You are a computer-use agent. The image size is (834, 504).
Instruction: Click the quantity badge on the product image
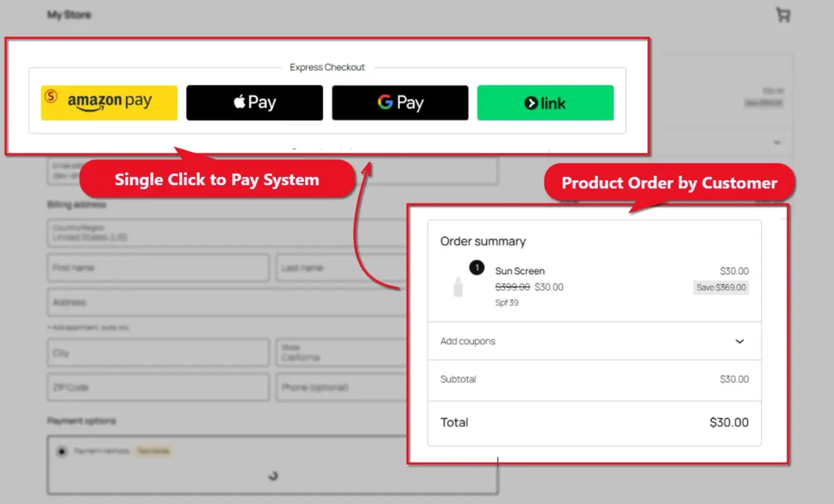tap(477, 268)
